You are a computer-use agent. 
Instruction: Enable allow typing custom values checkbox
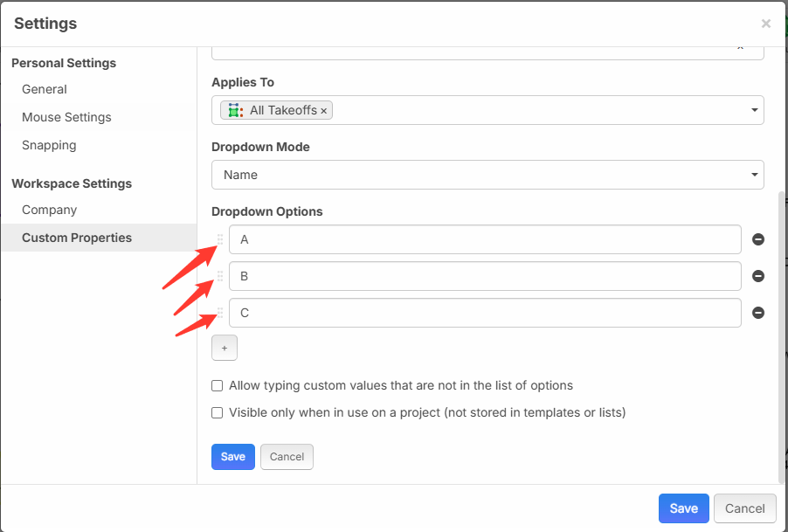[x=218, y=385]
